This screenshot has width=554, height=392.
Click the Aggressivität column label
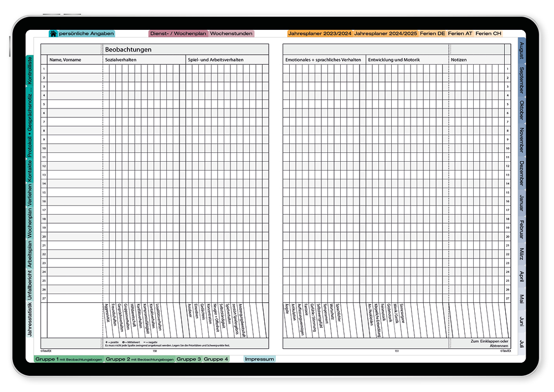pos(107,312)
